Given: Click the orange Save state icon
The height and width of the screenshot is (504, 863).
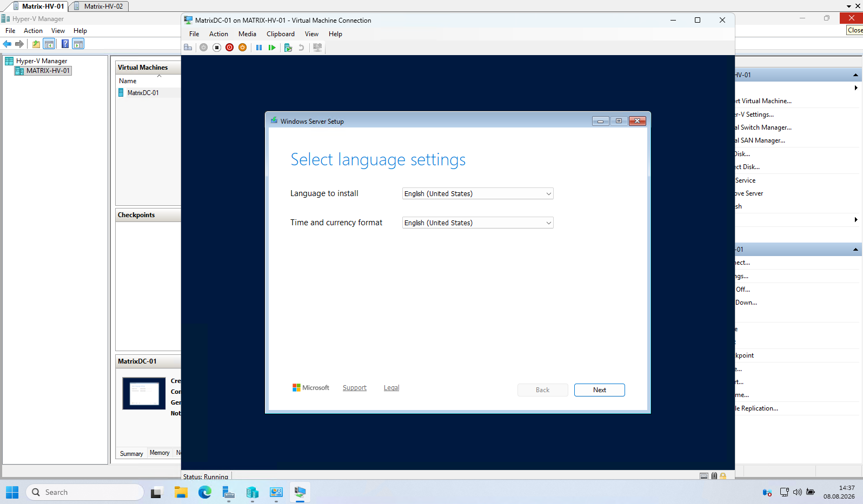Looking at the screenshot, I should tap(242, 48).
